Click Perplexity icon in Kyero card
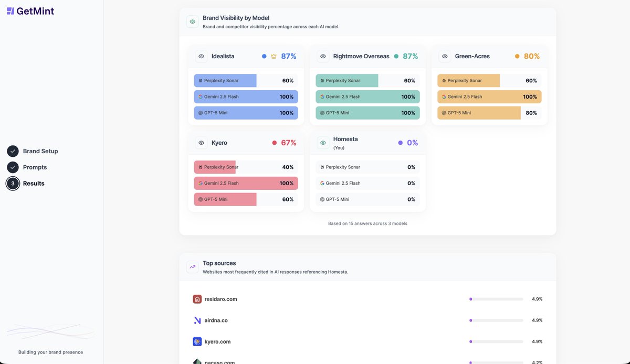 201,167
